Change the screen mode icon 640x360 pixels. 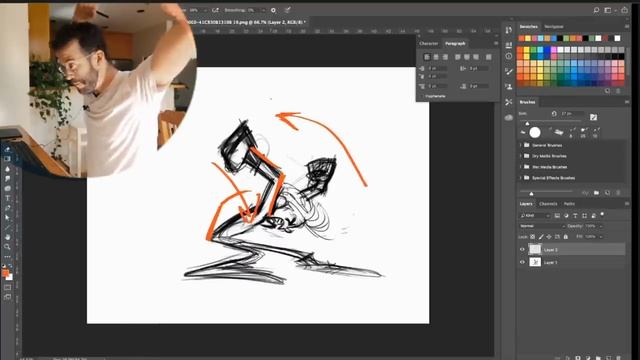[x=7, y=297]
